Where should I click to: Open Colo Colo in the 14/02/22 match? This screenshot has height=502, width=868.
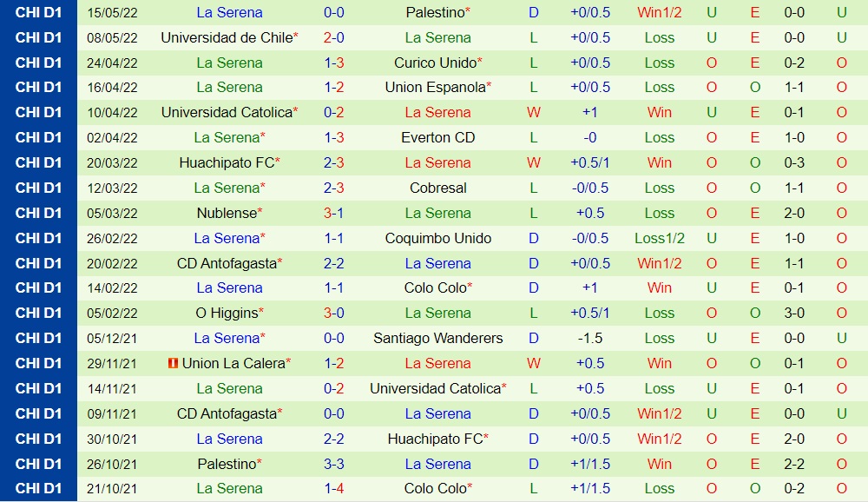[x=435, y=287]
